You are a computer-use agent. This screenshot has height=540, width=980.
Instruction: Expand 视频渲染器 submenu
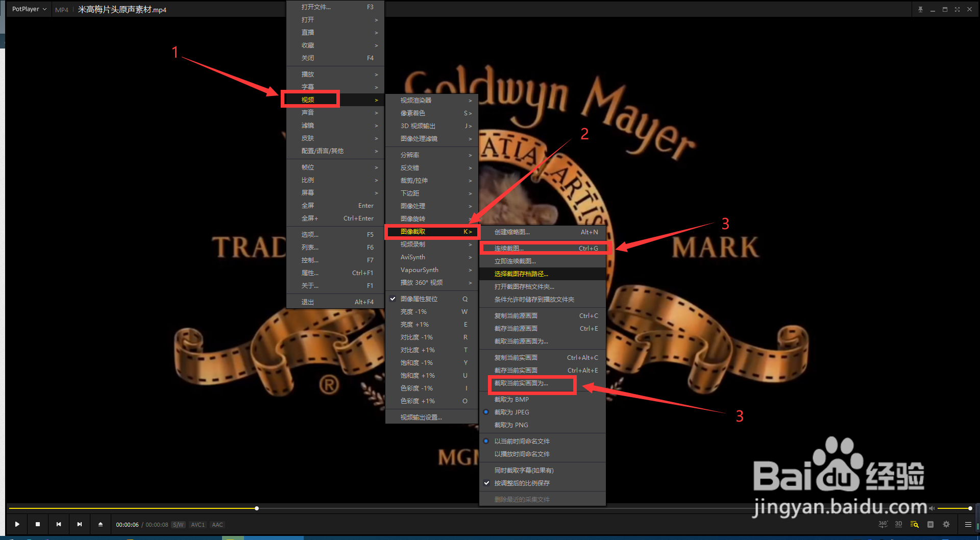432,101
